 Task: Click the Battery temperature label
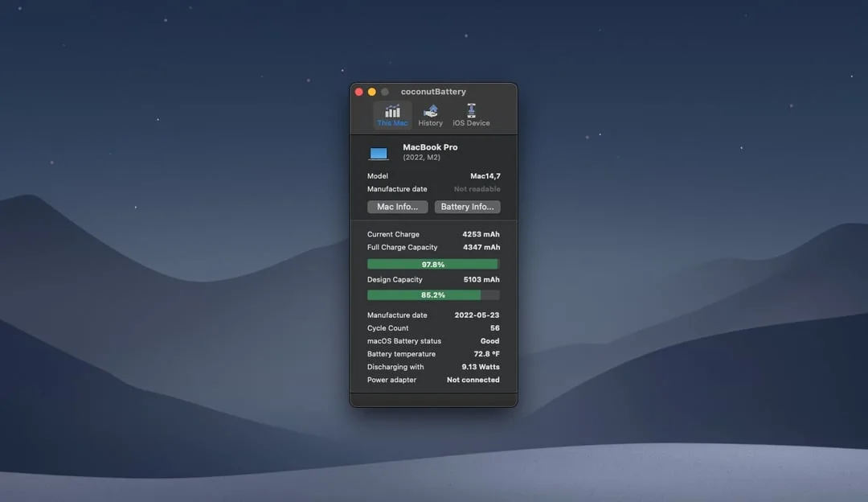pos(401,353)
